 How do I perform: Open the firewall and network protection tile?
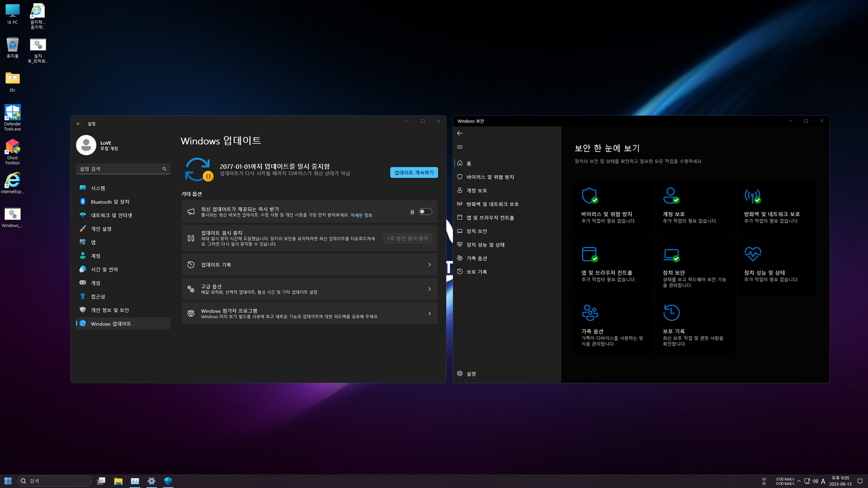coord(777,208)
